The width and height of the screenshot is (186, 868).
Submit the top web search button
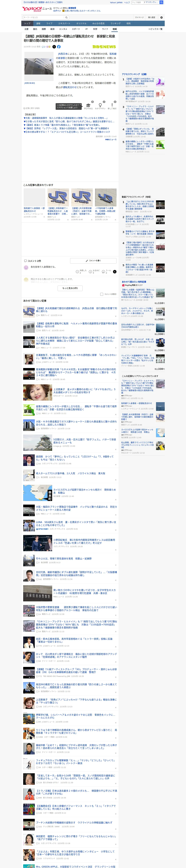coord(161,2)
